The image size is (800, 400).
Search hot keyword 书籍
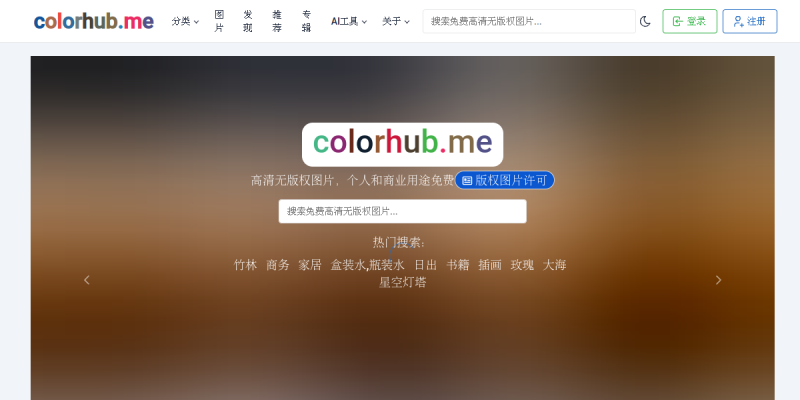(x=458, y=265)
